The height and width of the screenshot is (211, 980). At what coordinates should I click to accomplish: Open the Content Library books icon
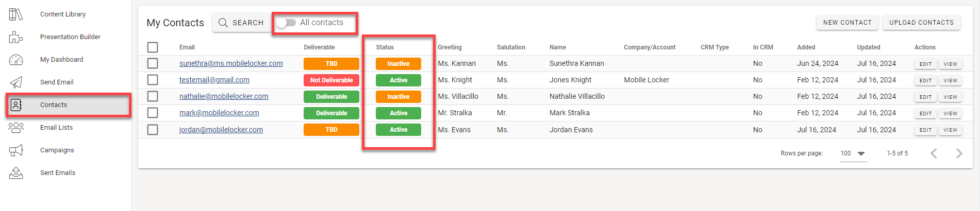coord(16,14)
